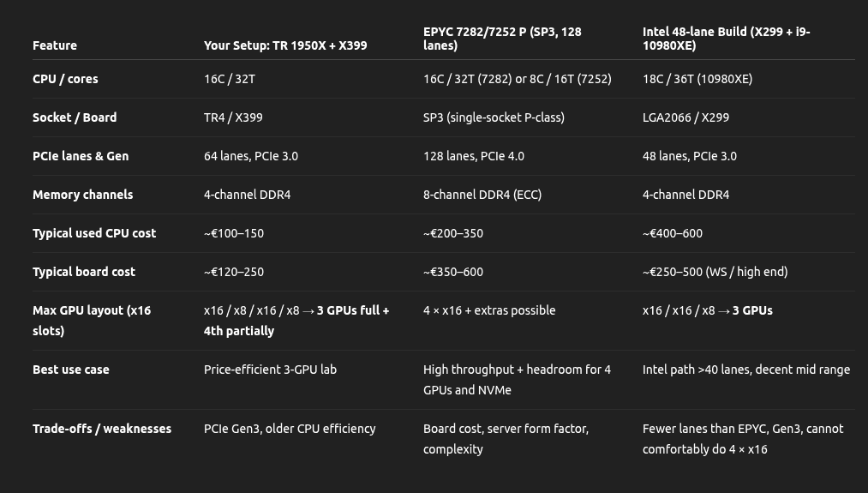Viewport: 868px width, 493px height.
Task: Select the "Typical used CPU cost" label
Action: (x=94, y=233)
